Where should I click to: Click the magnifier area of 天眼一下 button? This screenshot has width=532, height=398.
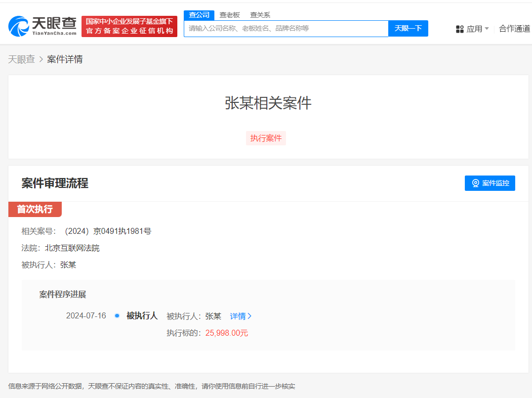point(408,28)
